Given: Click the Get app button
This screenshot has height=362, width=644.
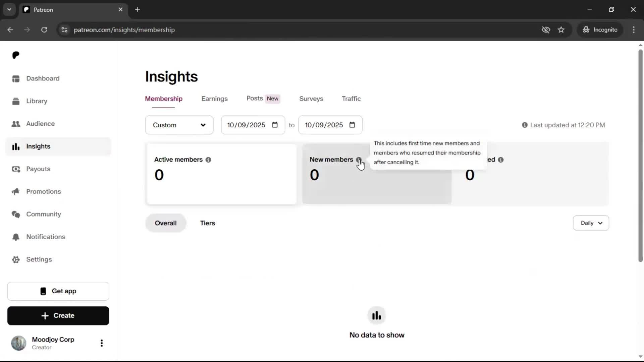Looking at the screenshot, I should click(x=58, y=291).
